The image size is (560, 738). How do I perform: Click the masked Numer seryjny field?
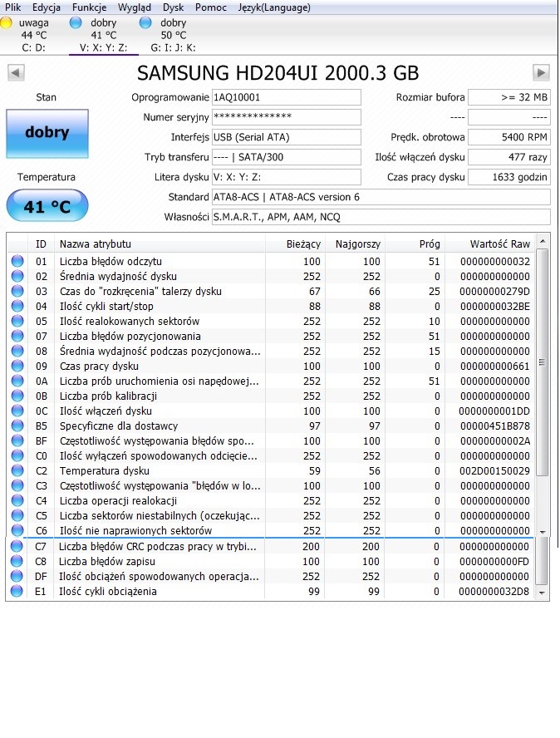(286, 117)
